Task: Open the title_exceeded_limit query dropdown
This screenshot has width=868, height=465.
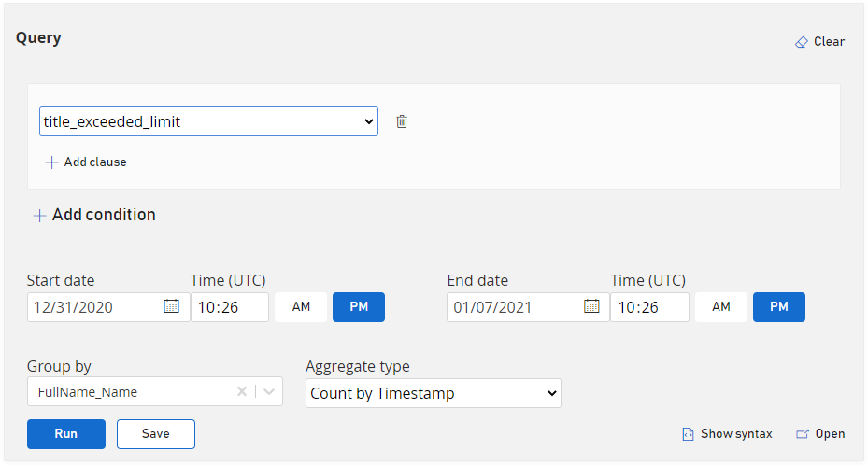Action: point(208,121)
